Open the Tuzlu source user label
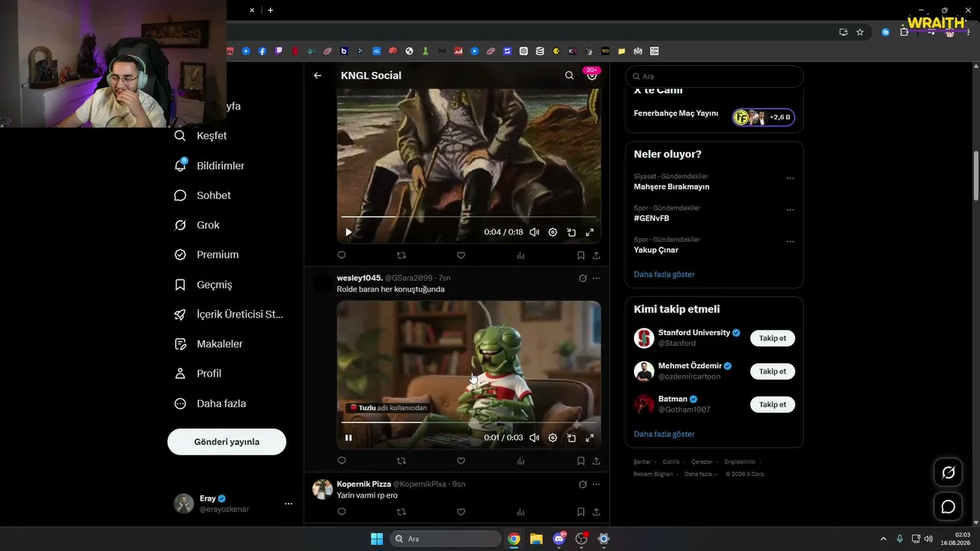The width and height of the screenshot is (980, 551). 388,408
